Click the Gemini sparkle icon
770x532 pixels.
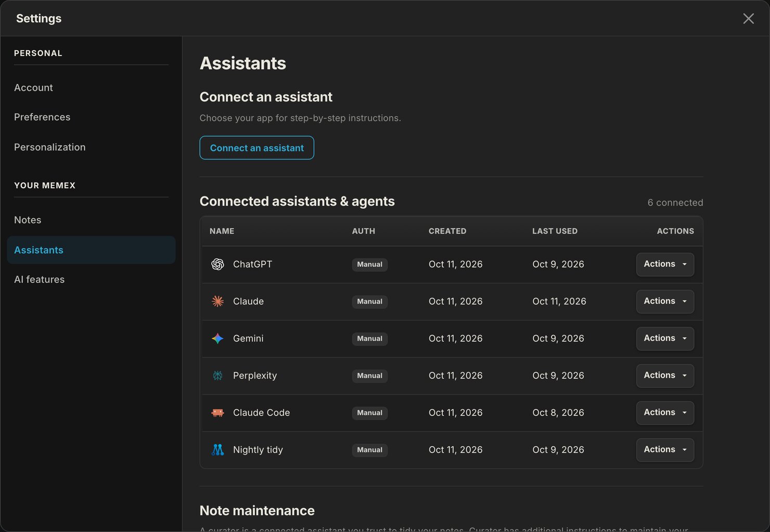[217, 339]
